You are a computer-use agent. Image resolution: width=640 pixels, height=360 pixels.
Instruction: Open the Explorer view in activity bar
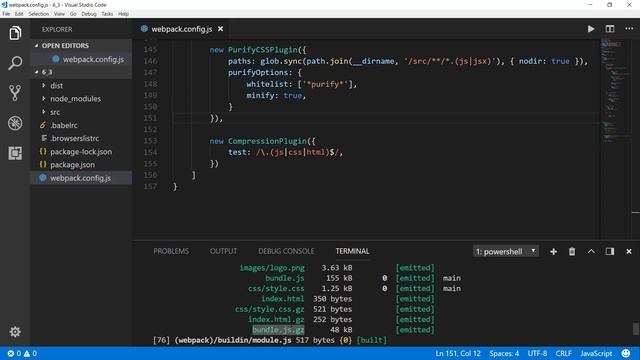(15, 33)
